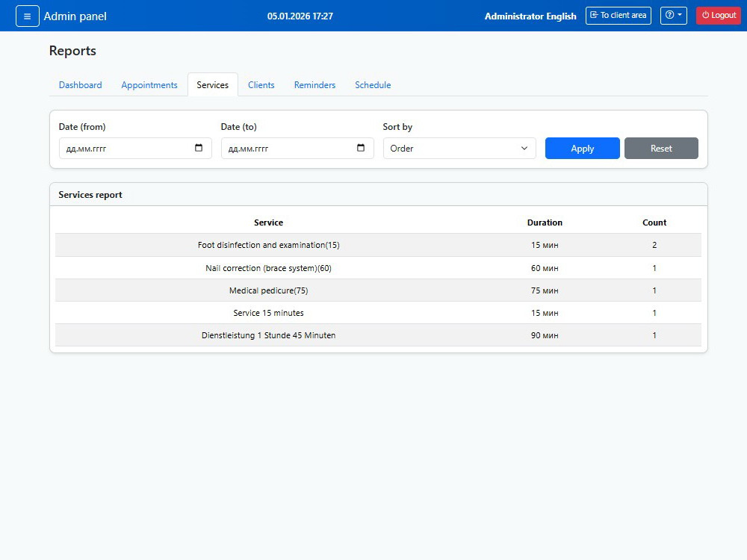
Task: Select the Services tab
Action: click(x=212, y=85)
